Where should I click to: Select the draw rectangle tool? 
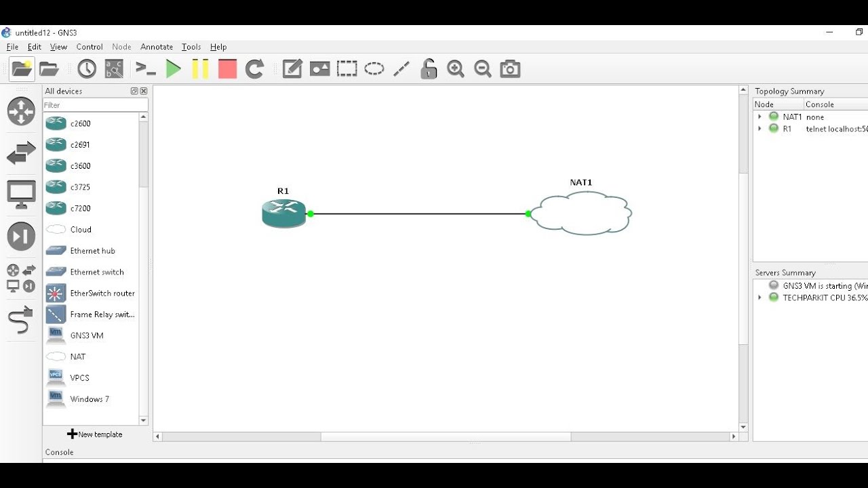click(347, 68)
